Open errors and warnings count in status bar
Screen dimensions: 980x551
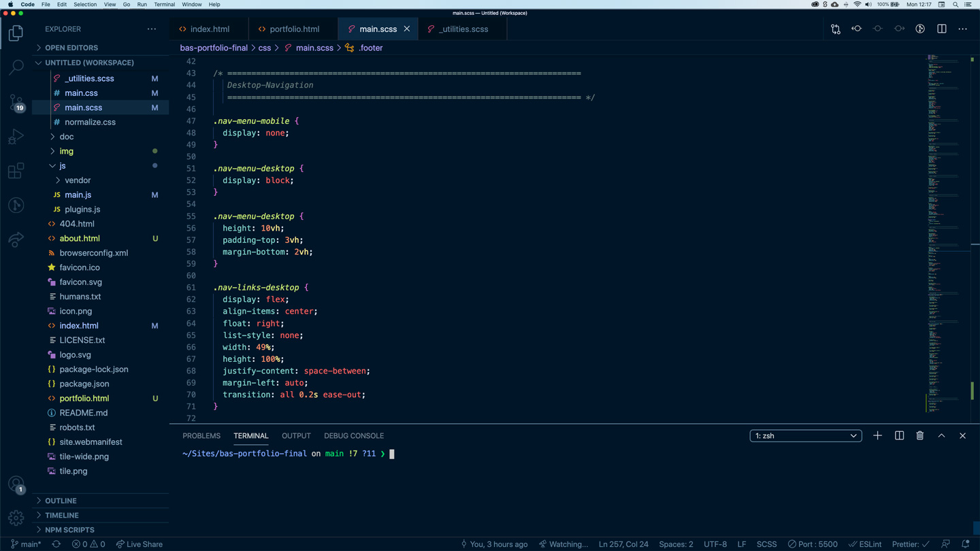click(88, 544)
